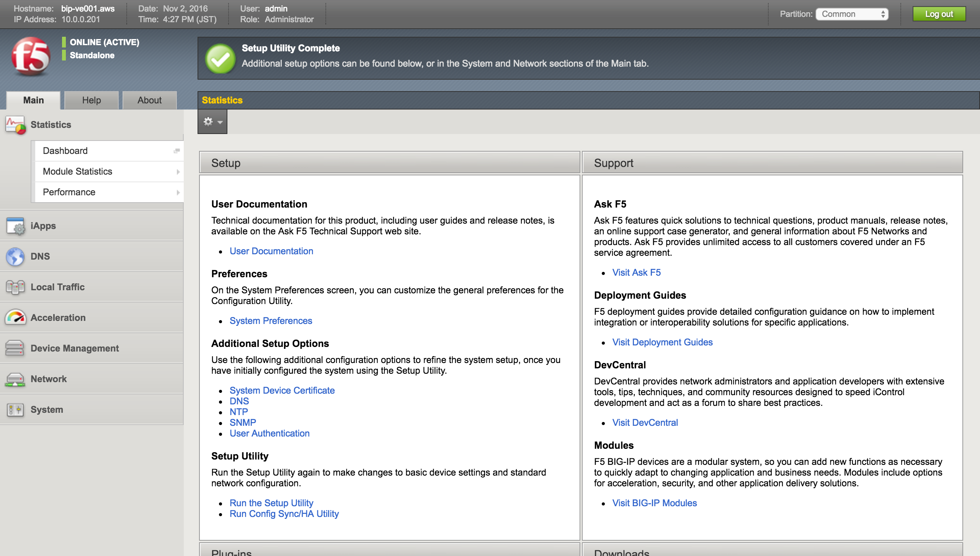
Task: Select Module Statistics menu item
Action: (x=109, y=172)
